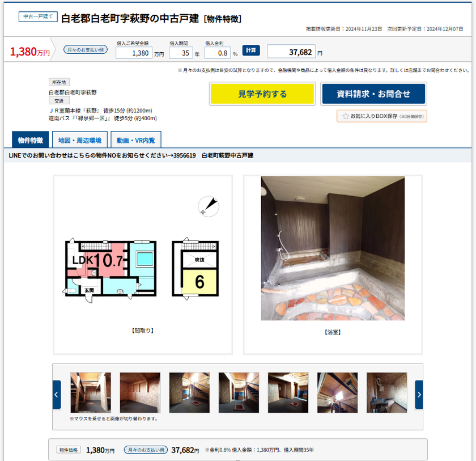Click the loan amount 1,380 input field
This screenshot has width=476, height=461.
(x=134, y=53)
